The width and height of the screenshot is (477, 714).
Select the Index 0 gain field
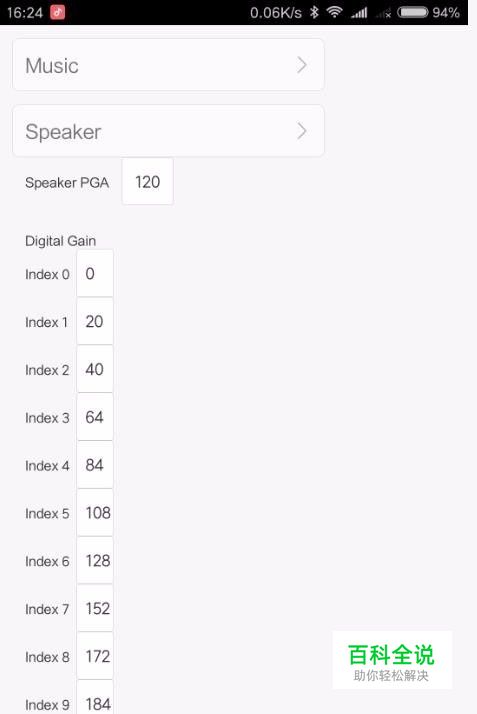point(95,274)
